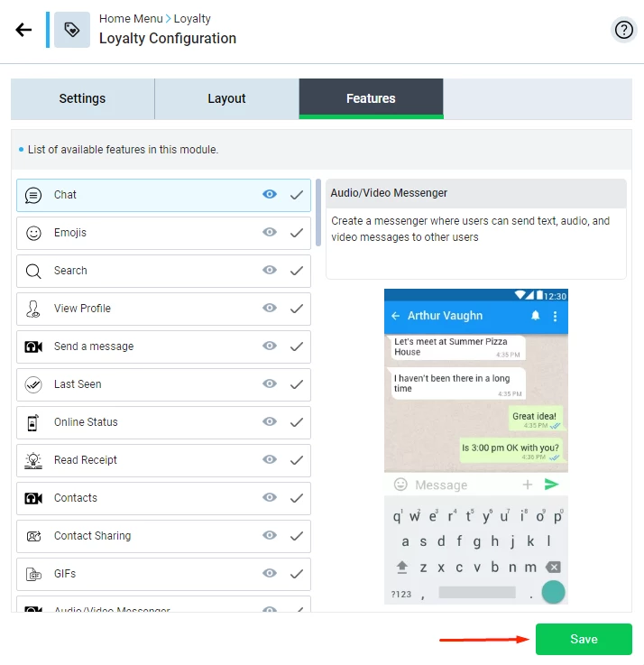Switch to the Settings tab
The image size is (644, 665).
(83, 99)
